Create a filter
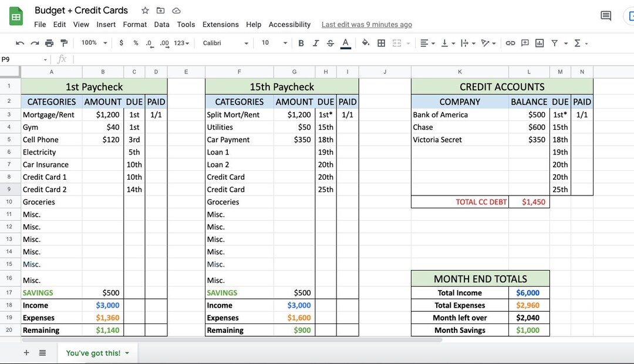This screenshot has height=364, width=634. pos(554,43)
